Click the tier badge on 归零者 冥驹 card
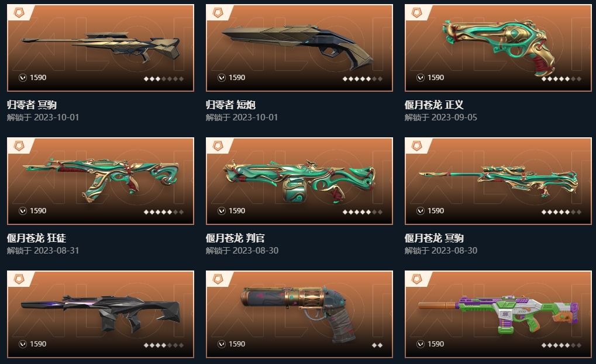 click(x=19, y=12)
